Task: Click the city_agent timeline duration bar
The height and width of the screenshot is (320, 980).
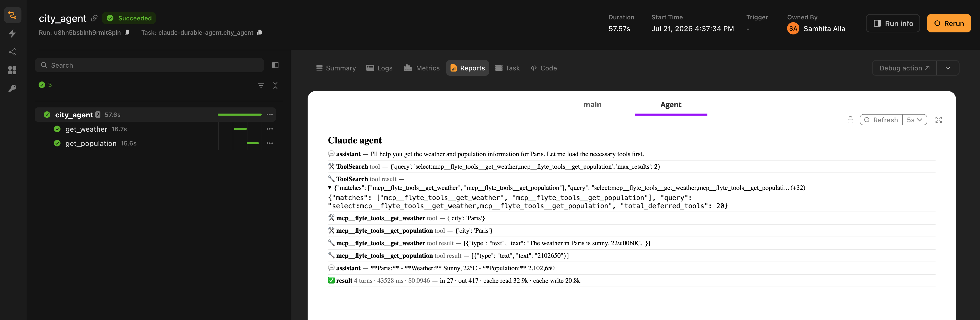Action: [240, 114]
